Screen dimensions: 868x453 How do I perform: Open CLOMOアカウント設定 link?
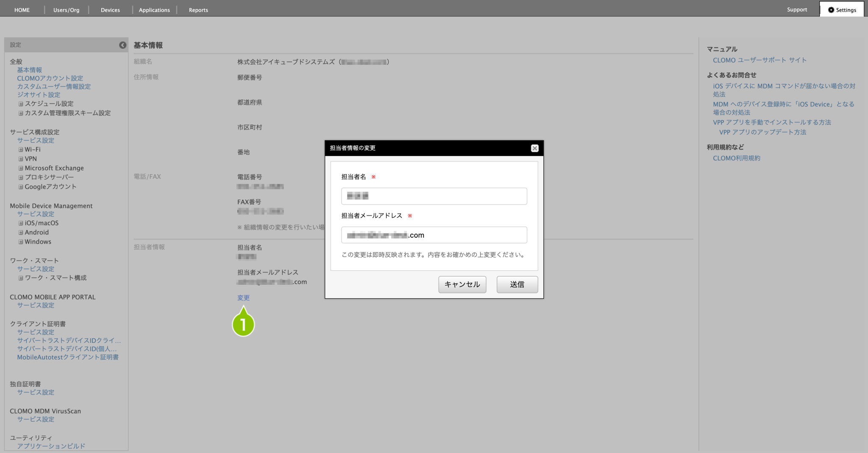[x=50, y=78]
